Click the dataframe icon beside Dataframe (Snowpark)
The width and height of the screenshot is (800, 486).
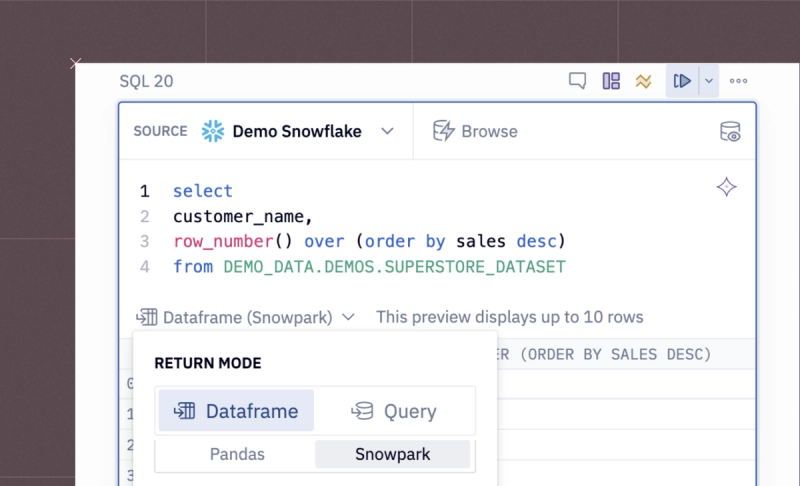point(146,317)
